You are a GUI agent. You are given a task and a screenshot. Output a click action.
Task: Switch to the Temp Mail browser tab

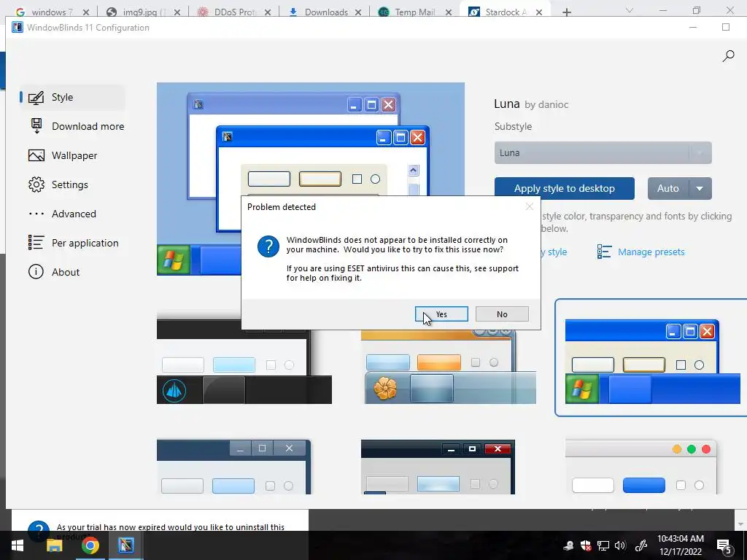click(416, 12)
